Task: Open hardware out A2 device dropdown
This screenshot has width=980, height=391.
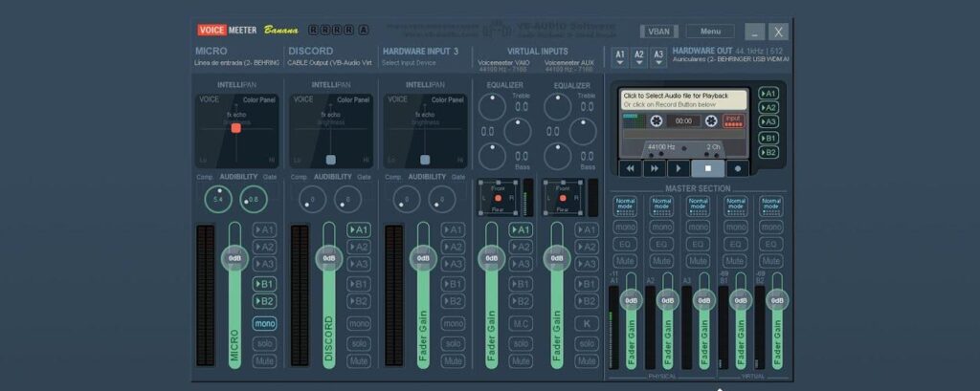Action: pos(638,58)
